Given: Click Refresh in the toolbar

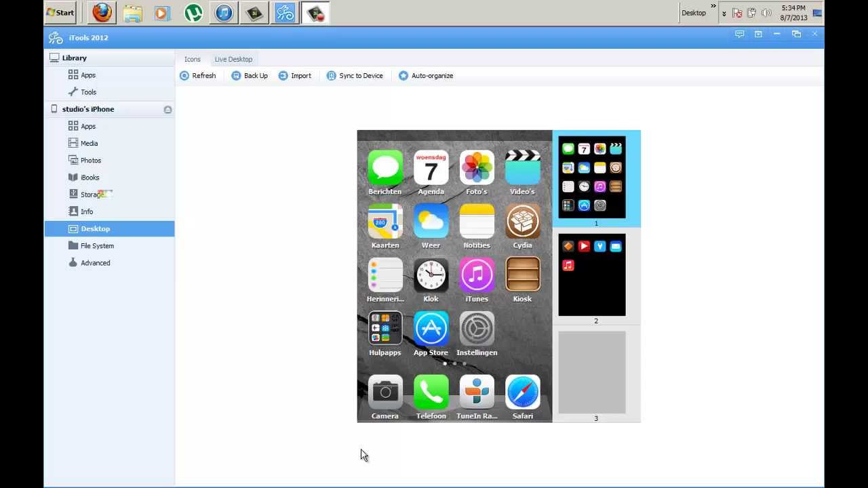Looking at the screenshot, I should tap(197, 76).
